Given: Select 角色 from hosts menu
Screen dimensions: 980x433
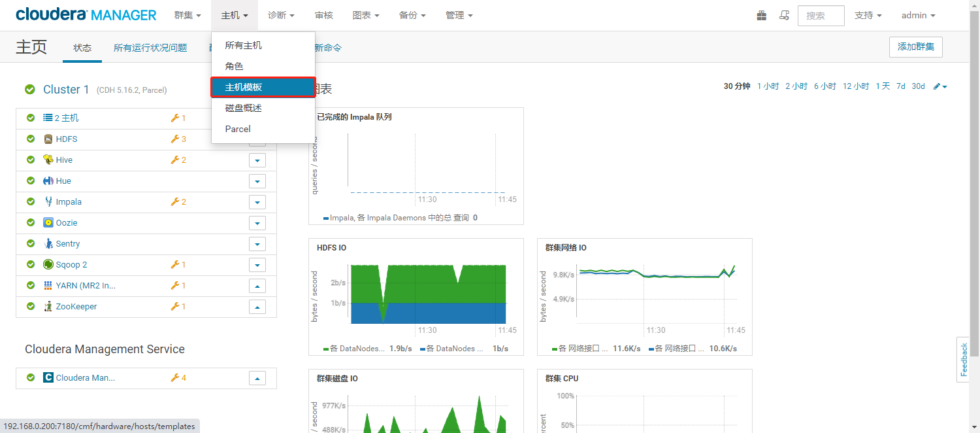Looking at the screenshot, I should (263, 66).
